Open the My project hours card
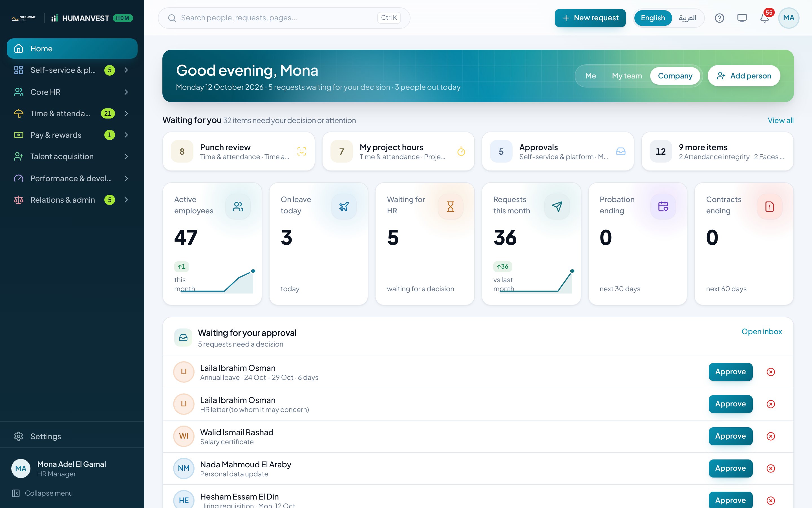The height and width of the screenshot is (508, 812). 398,152
